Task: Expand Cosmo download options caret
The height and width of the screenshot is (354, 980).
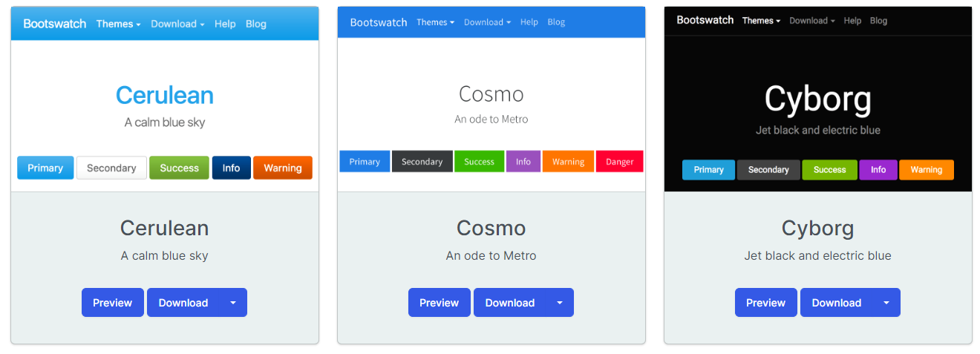Action: point(560,303)
